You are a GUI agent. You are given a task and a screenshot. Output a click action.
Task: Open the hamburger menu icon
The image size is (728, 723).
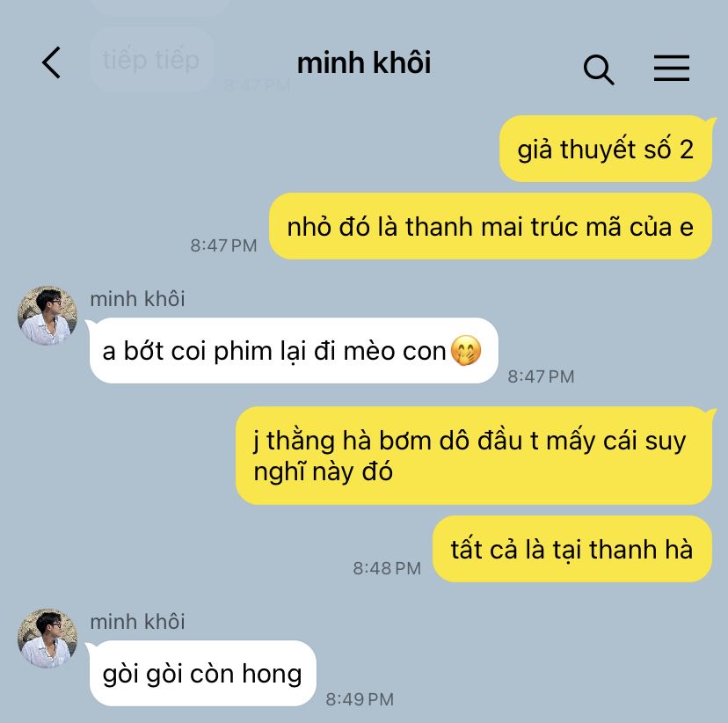[x=672, y=68]
